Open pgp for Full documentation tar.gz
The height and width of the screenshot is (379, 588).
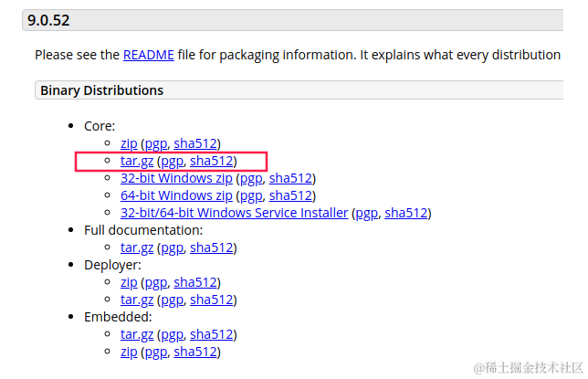pos(173,248)
